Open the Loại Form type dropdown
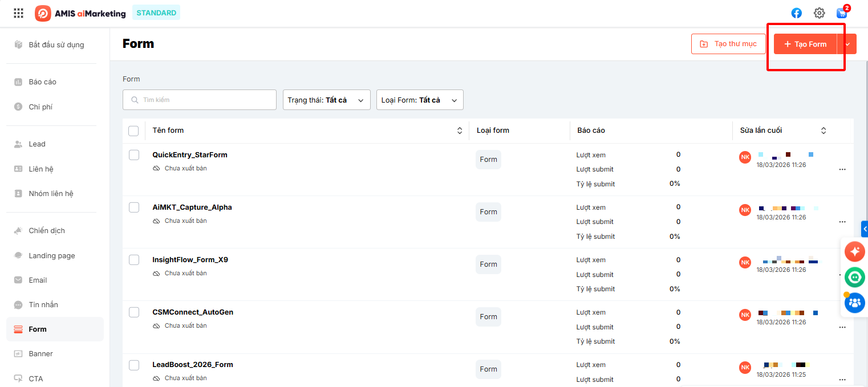This screenshot has width=868, height=387. tap(420, 100)
